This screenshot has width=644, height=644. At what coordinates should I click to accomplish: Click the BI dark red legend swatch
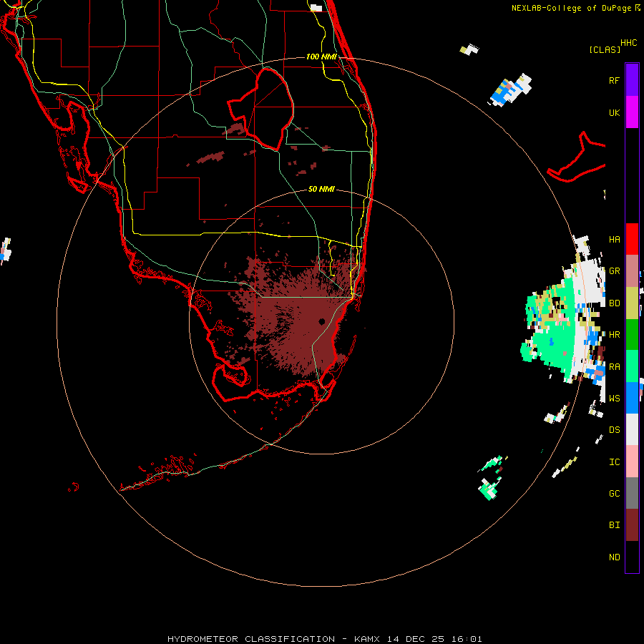pos(632,525)
